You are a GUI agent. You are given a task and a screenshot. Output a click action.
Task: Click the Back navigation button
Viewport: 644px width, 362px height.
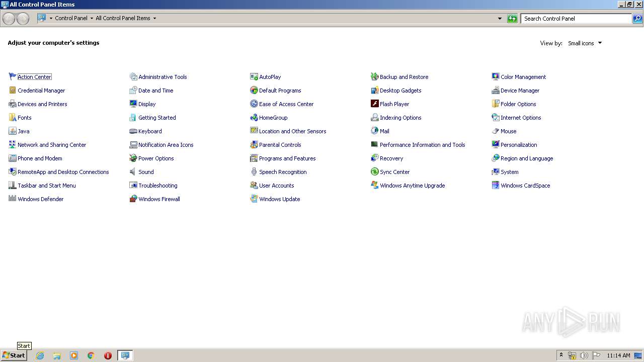coord(9,19)
